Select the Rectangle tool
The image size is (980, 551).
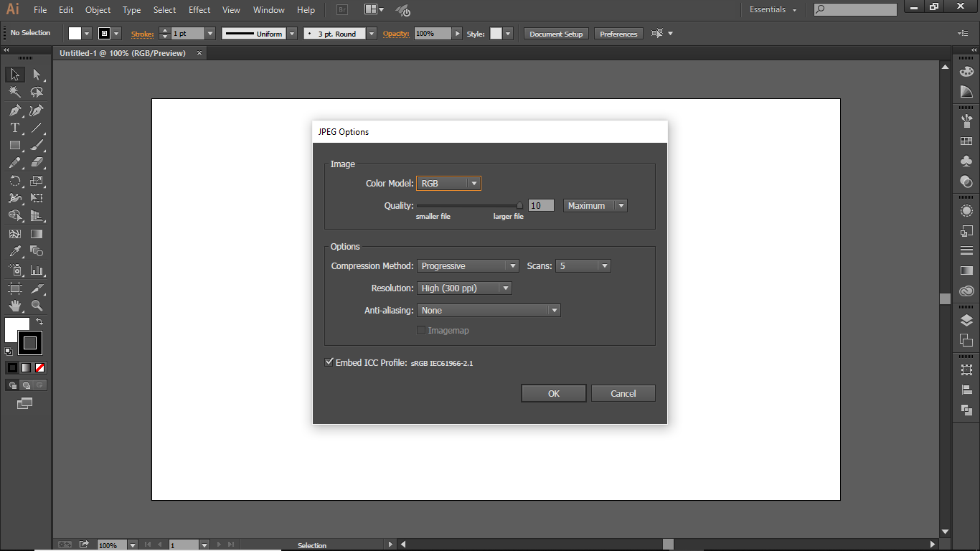(14, 145)
